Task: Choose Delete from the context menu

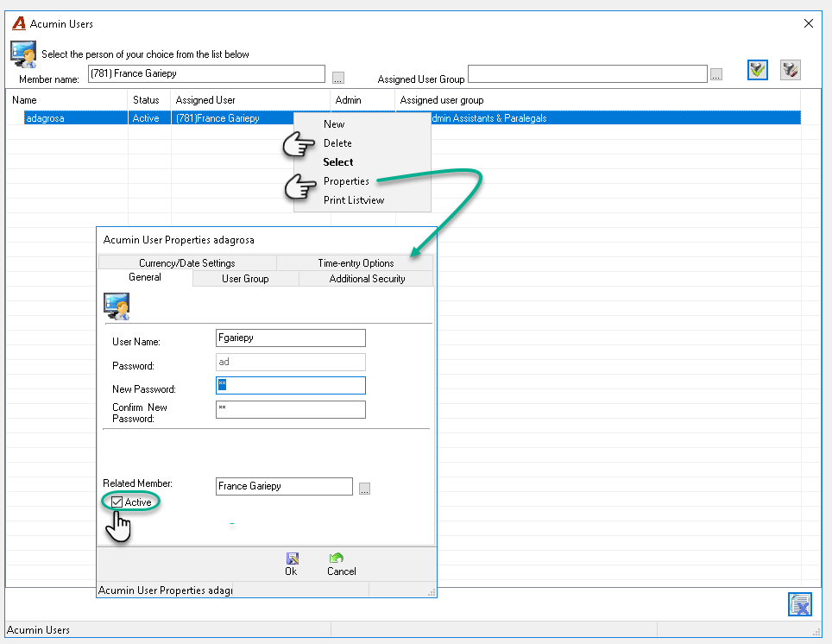Action: click(337, 143)
